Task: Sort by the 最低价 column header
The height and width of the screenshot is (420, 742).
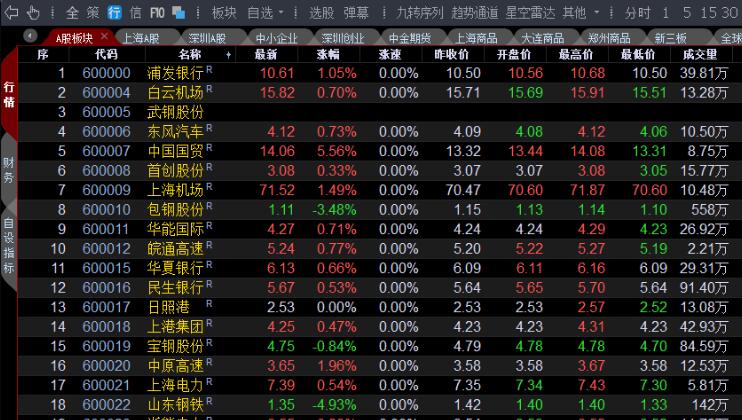Action: [638, 54]
